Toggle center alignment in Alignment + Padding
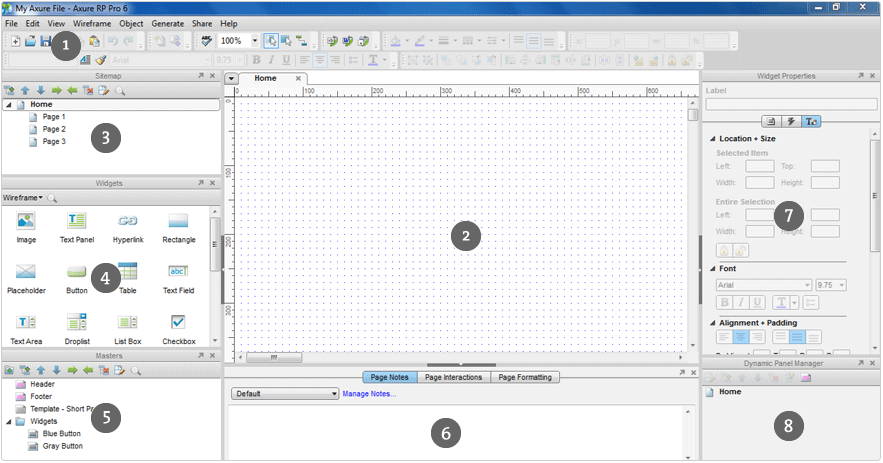Image resolution: width=883 pixels, height=463 pixels. coord(741,337)
